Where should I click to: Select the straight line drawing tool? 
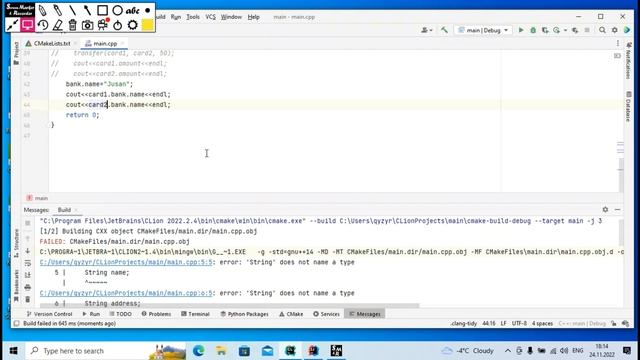coord(72,10)
